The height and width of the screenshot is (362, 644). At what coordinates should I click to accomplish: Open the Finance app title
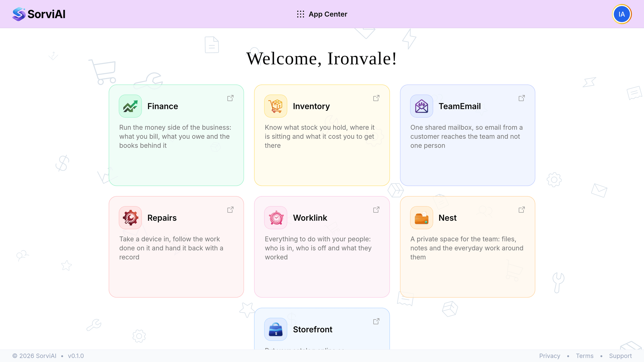point(163,106)
